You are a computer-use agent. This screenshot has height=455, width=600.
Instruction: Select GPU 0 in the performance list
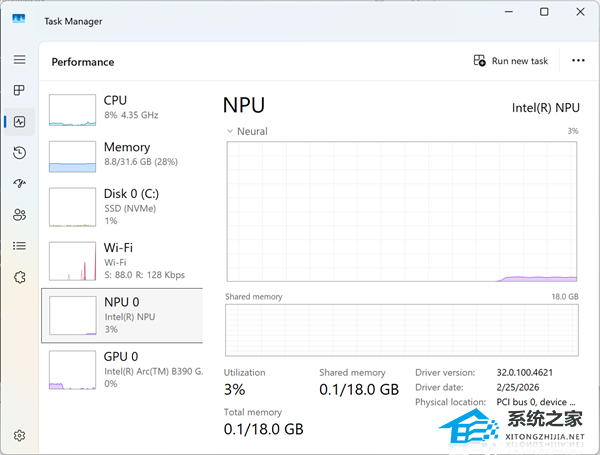click(x=122, y=370)
